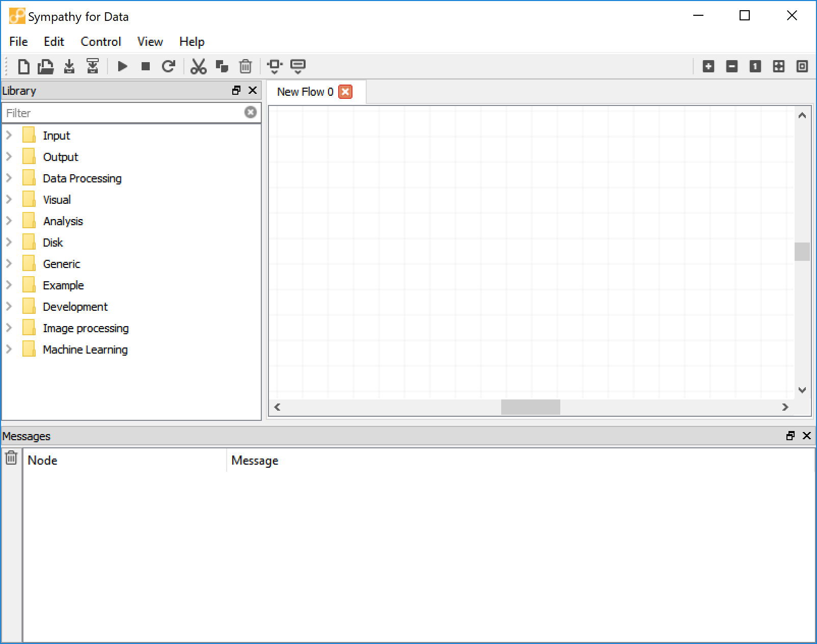
Task: Select the Output tree item
Action: click(61, 157)
